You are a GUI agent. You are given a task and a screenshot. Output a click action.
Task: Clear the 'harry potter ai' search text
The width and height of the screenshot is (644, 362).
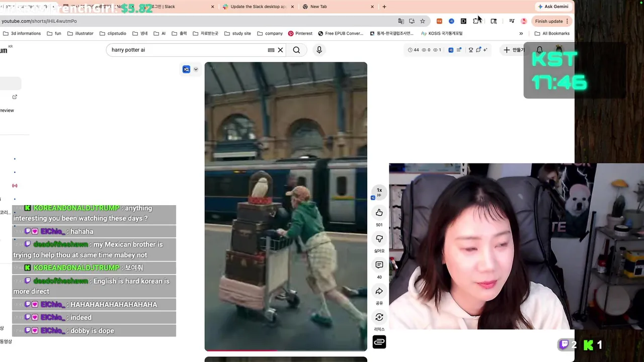tap(281, 50)
